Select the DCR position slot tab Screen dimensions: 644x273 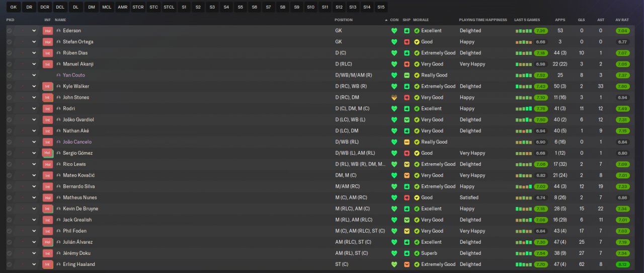click(x=45, y=7)
